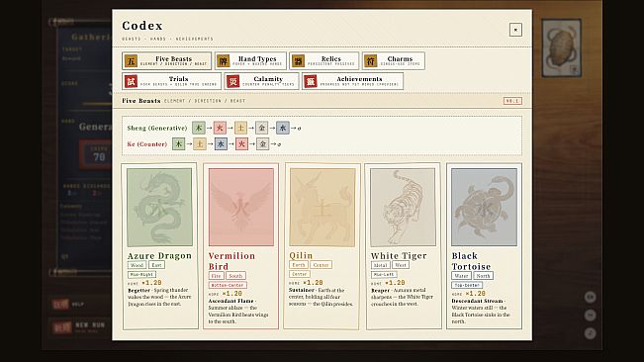Click tortoise card thumbnail behind the dialog
Viewport: 644px width, 362px height.
coord(561,48)
